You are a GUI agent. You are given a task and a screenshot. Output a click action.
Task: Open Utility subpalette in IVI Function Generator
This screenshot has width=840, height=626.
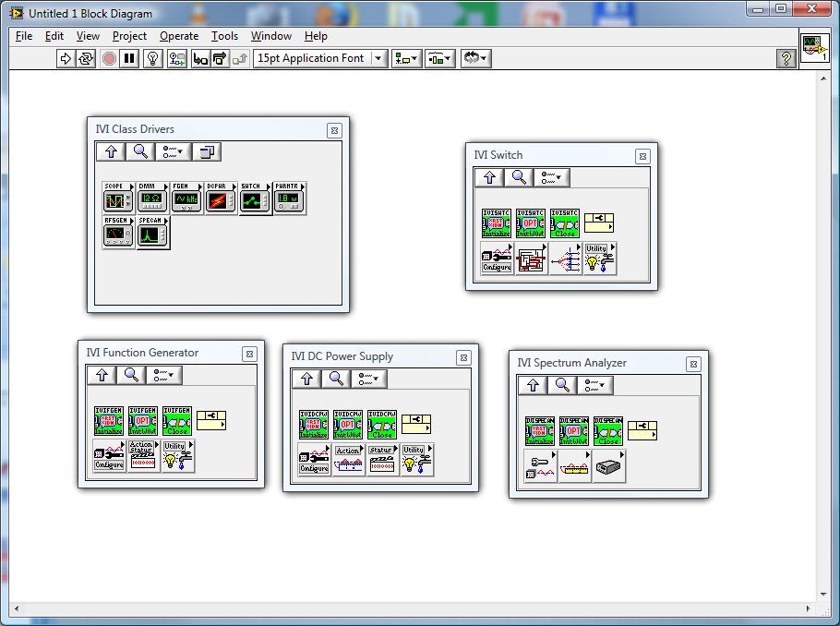pyautogui.click(x=178, y=455)
